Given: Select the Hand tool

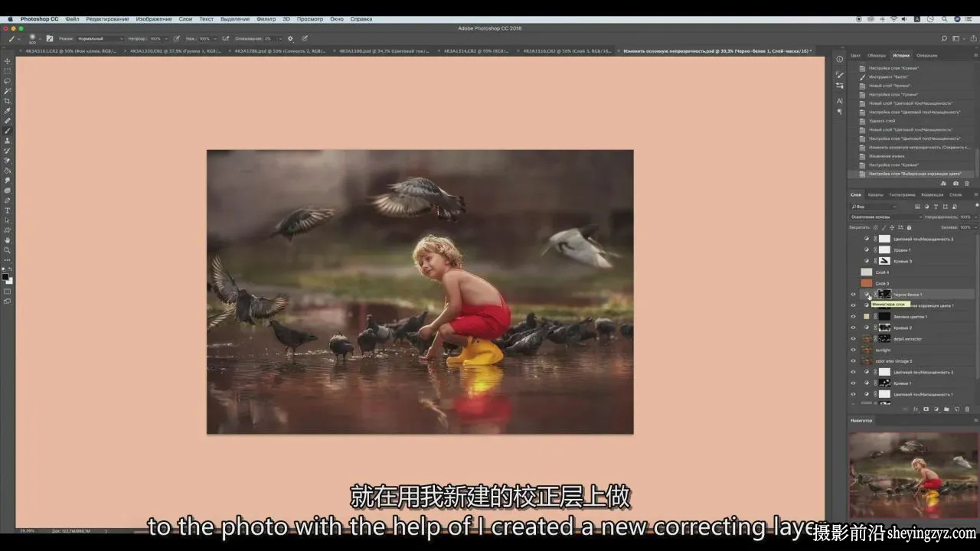Looking at the screenshot, I should tap(8, 240).
